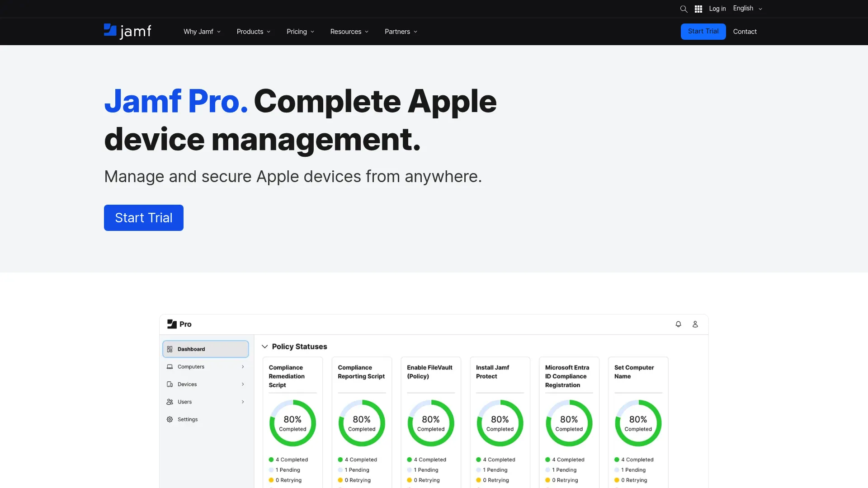Screen dimensions: 868x488
Task: Click Microsoft Entra ID Compliance Registration title
Action: (x=567, y=376)
